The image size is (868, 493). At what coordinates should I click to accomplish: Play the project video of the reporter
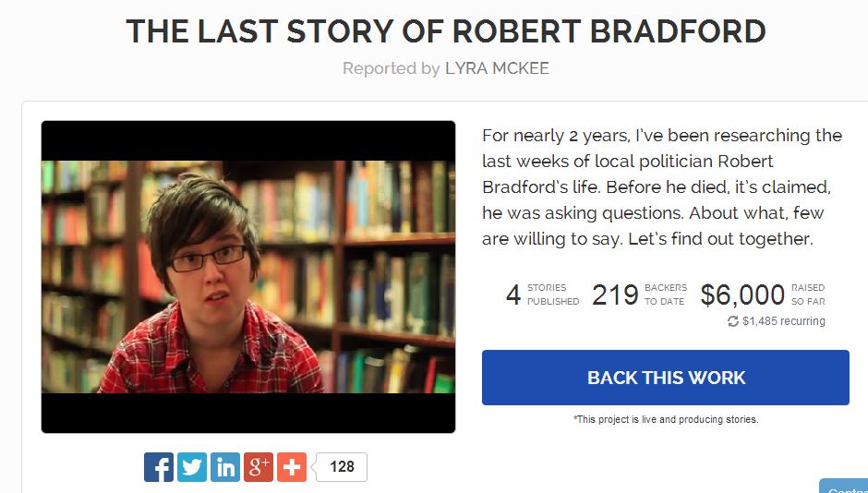coord(248,277)
